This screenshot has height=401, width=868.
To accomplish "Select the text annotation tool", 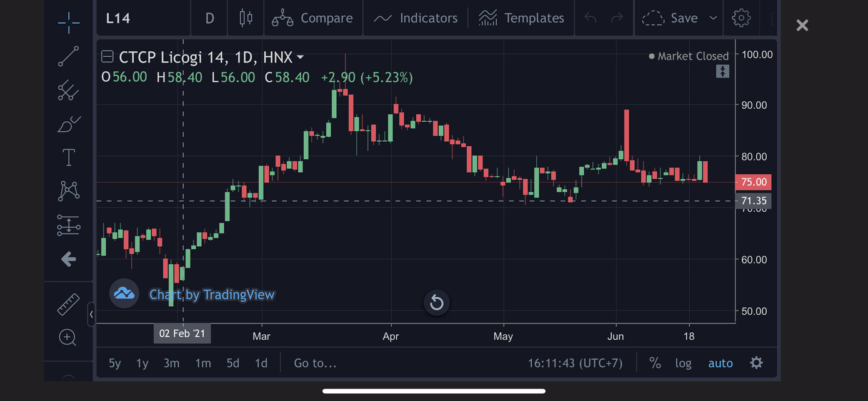I will tap(69, 157).
